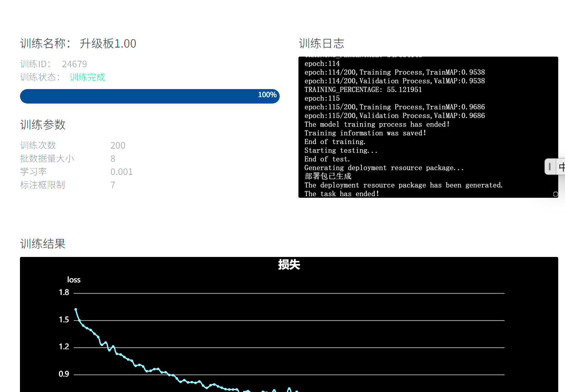This screenshot has height=392, width=565.
Task: Click 'Generating deployment resource package...' line
Action: pos(384,168)
